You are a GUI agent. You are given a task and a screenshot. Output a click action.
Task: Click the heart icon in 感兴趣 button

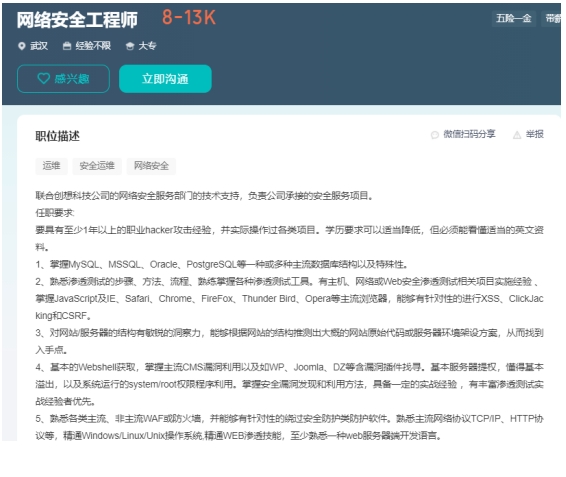pyautogui.click(x=44, y=78)
